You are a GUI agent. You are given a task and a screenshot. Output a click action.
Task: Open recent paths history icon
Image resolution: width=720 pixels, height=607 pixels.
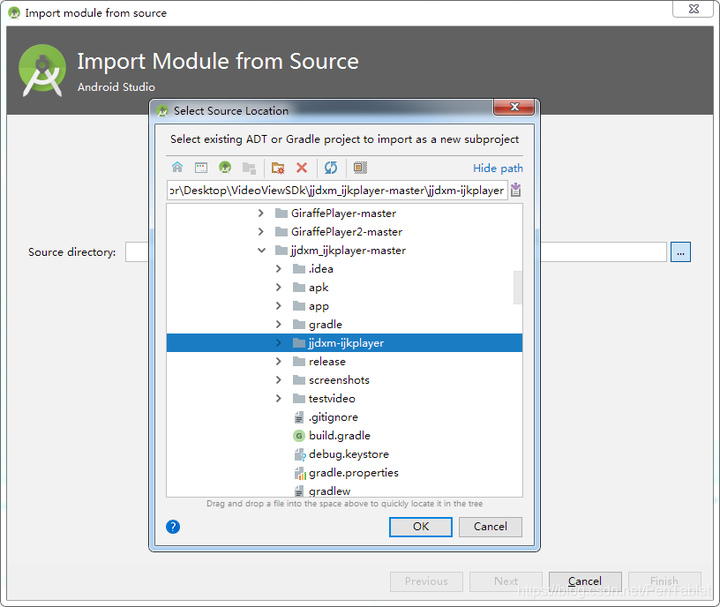point(515,190)
